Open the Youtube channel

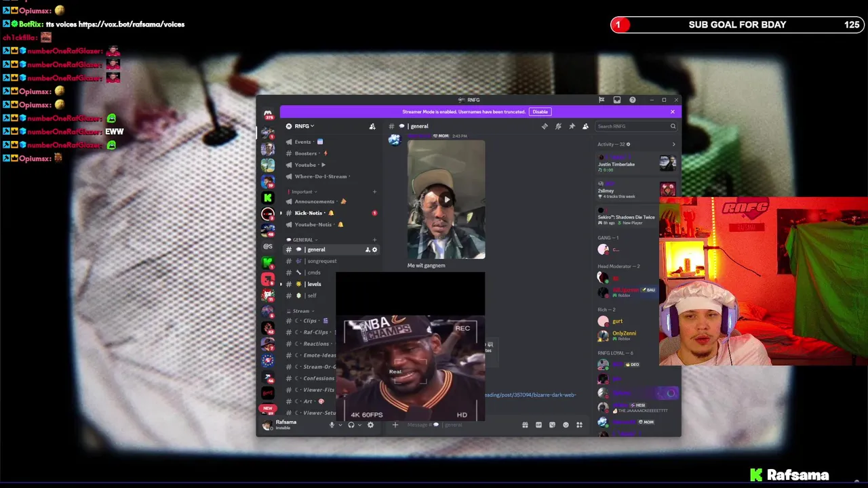pyautogui.click(x=331, y=165)
